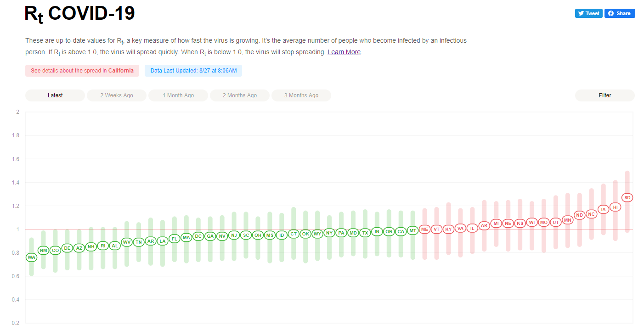
Task: Select the CA state marker
Action: tap(401, 231)
